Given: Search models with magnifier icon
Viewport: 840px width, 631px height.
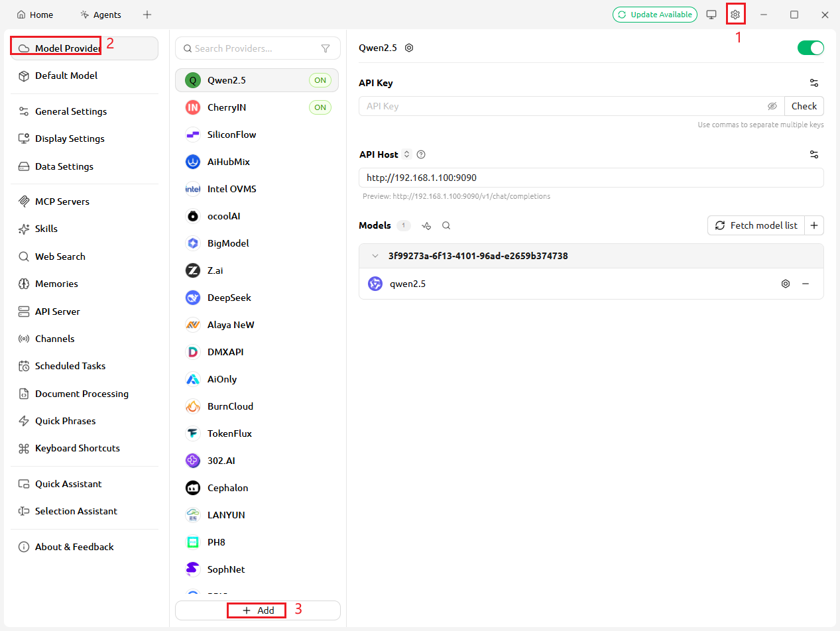Looking at the screenshot, I should point(446,225).
